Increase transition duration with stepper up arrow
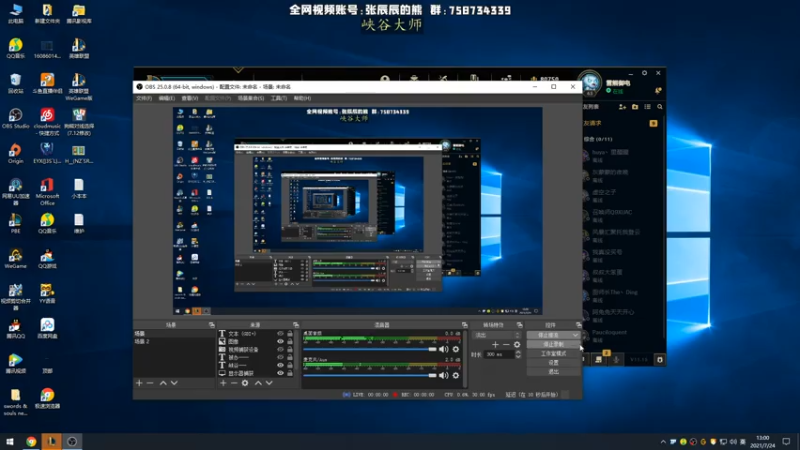Image resolution: width=800 pixels, height=450 pixels. click(x=518, y=352)
